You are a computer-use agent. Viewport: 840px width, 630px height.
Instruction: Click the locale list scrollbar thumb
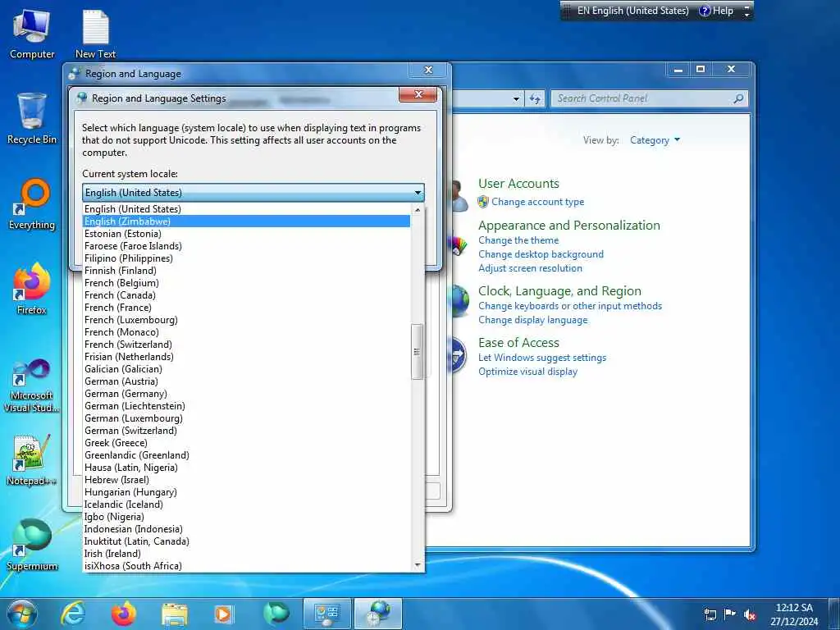[418, 351]
